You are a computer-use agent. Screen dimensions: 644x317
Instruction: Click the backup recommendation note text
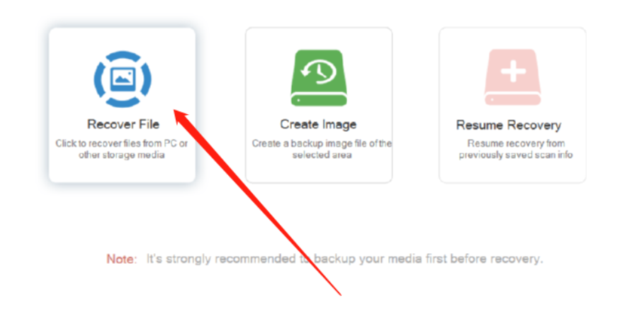pos(344,259)
